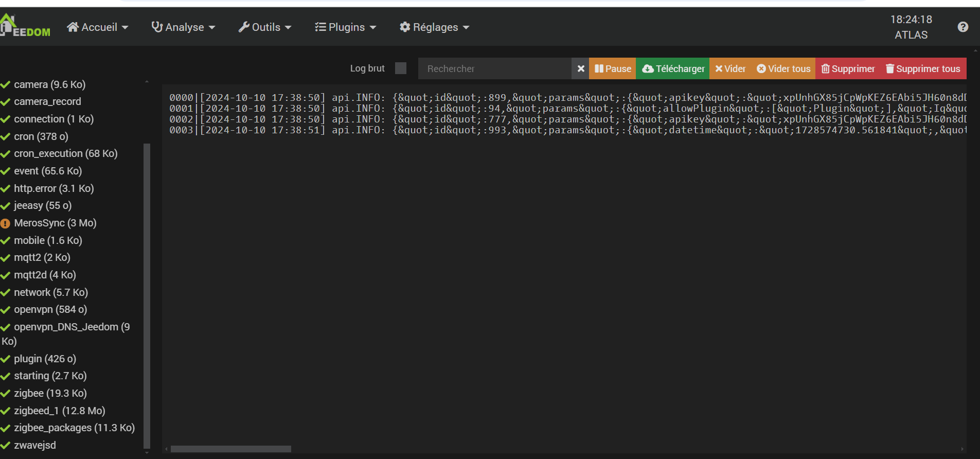This screenshot has height=459, width=980.
Task: Expand the Accueil dropdown menu
Action: (98, 27)
